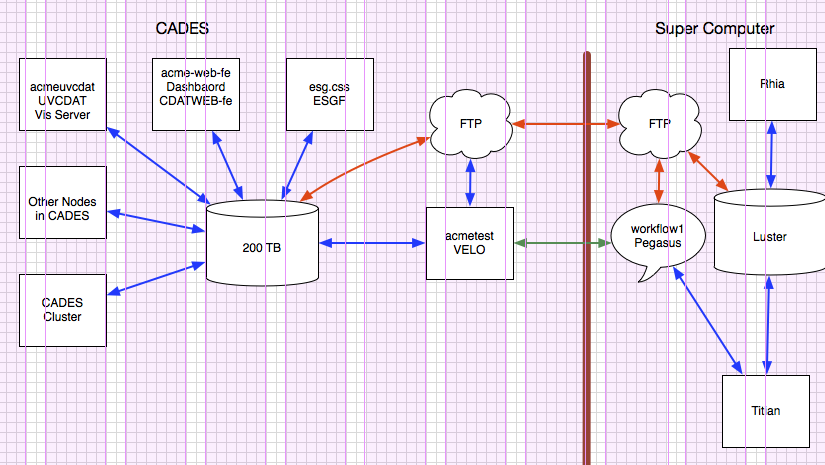Select the curved red arrow from 200 TB to FTP
The height and width of the screenshot is (465, 825).
point(363,166)
